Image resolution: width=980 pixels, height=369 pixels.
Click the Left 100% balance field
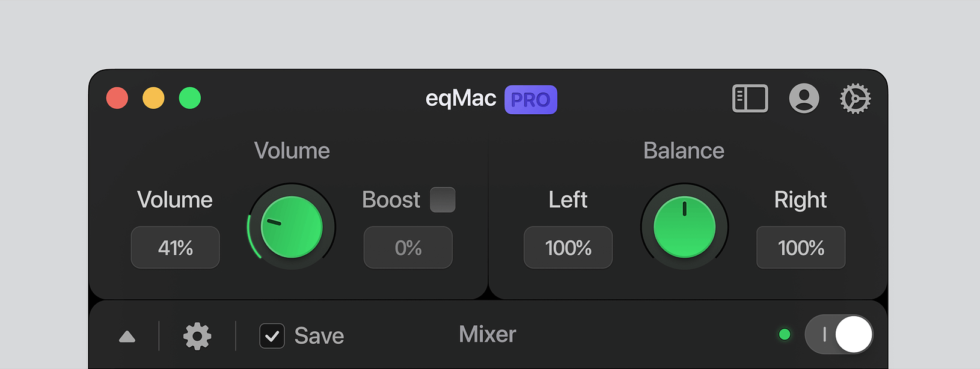pyautogui.click(x=568, y=248)
